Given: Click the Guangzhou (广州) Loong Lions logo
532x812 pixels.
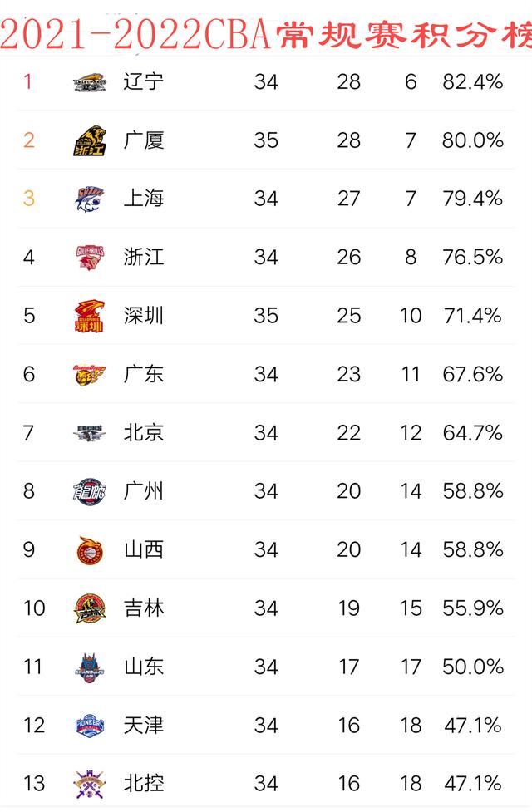Looking at the screenshot, I should 90,491.
